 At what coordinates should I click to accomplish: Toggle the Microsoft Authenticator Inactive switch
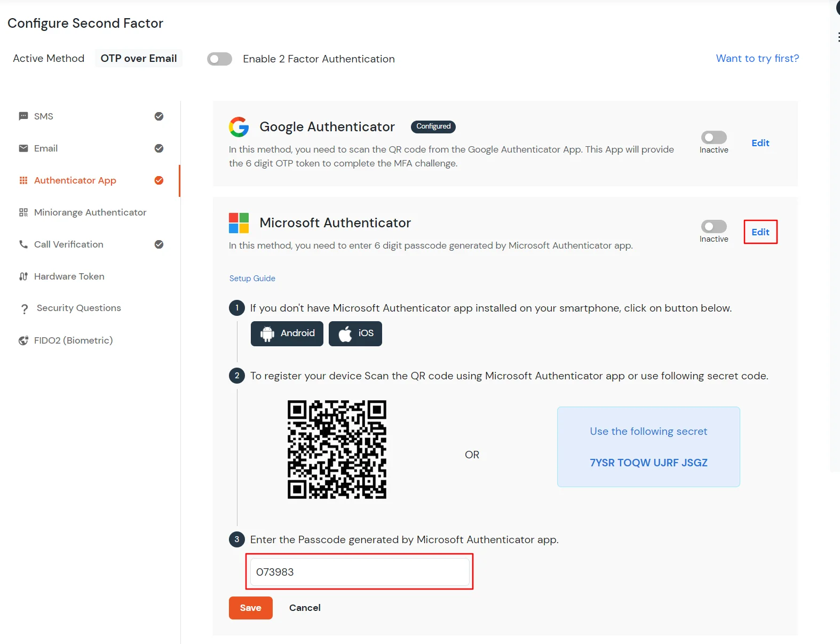click(714, 227)
